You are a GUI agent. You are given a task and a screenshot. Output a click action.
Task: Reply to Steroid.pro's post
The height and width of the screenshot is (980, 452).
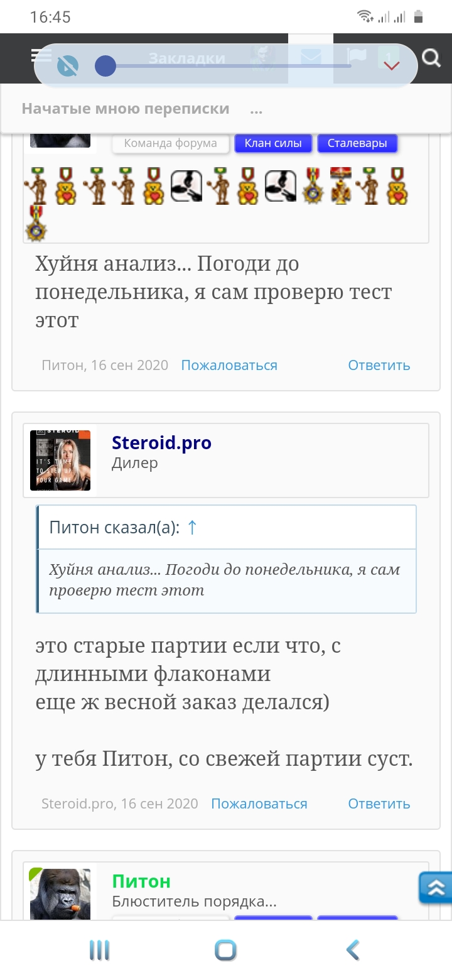(x=379, y=803)
